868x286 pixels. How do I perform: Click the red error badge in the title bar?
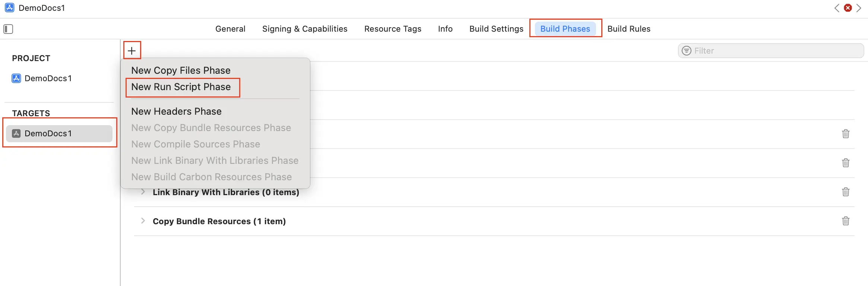(x=848, y=7)
